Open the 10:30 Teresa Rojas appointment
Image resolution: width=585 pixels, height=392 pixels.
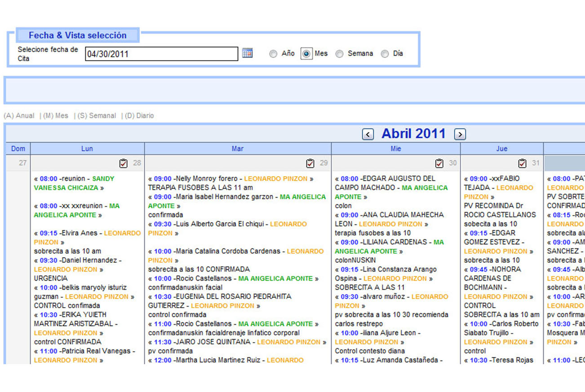pos(499,360)
